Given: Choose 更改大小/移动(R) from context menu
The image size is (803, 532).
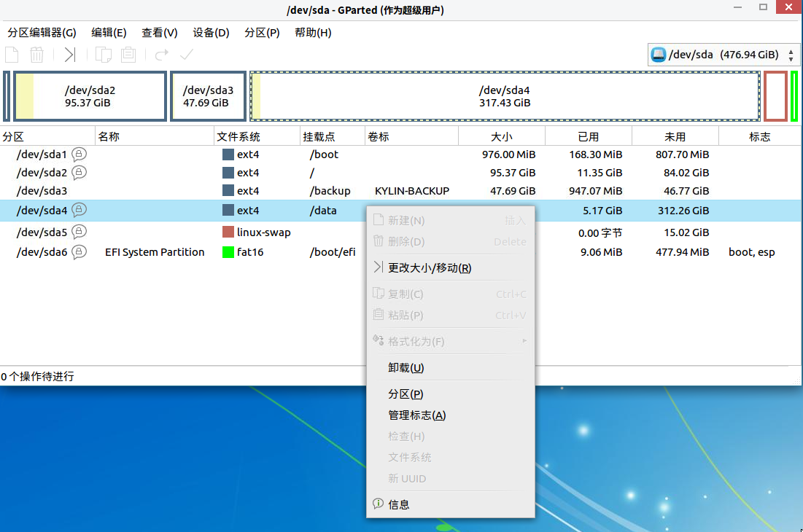Looking at the screenshot, I should pos(451,267).
